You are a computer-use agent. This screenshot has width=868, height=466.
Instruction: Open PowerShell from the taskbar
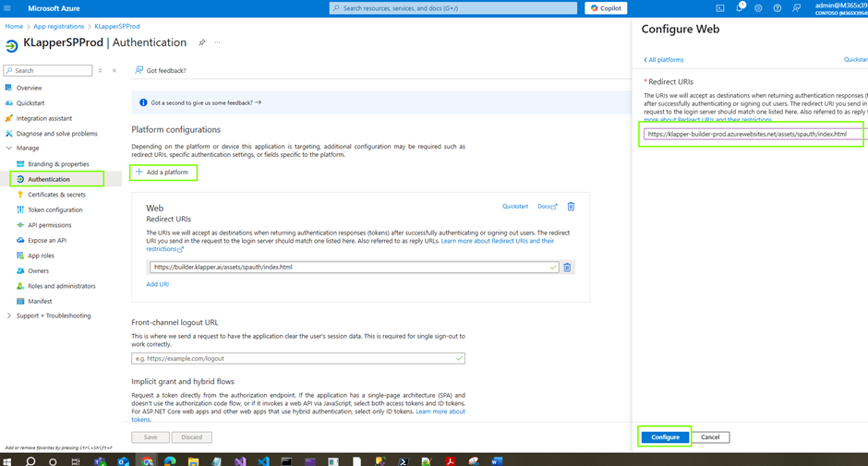click(x=403, y=461)
